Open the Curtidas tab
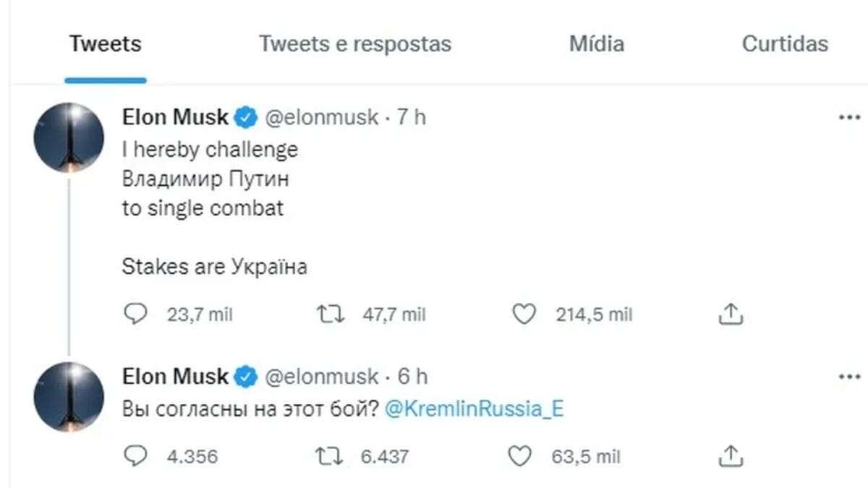Viewport: 868px width, 488px height. click(x=783, y=44)
